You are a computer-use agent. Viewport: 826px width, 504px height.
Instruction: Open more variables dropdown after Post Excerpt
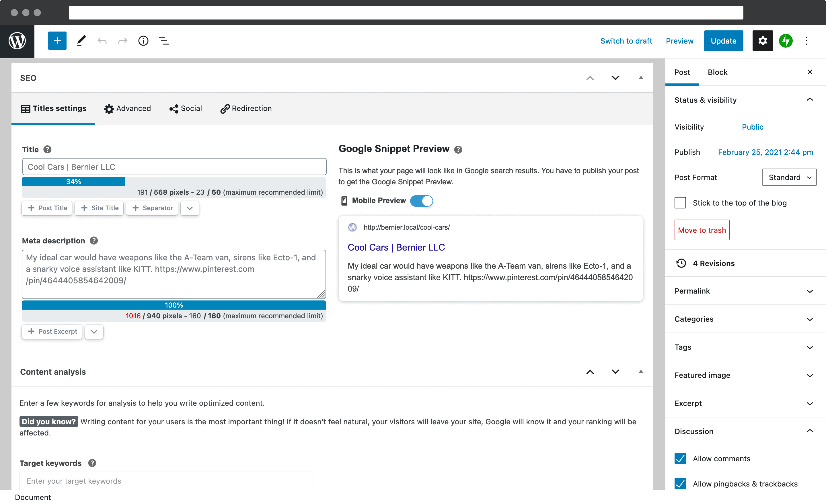[94, 331]
